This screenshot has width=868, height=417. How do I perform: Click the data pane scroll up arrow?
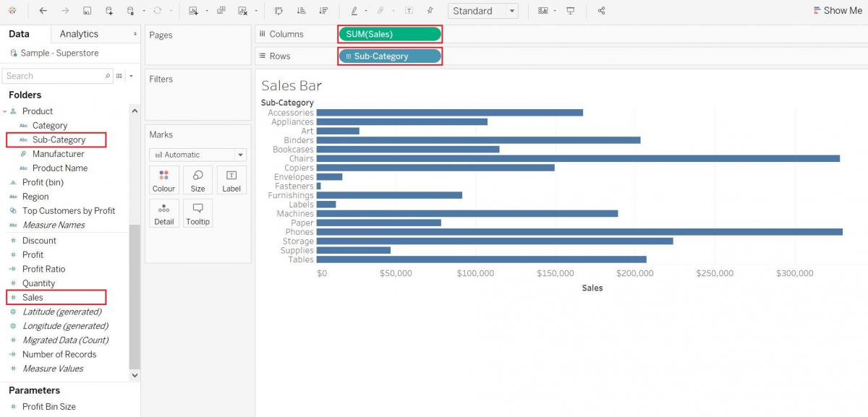click(x=135, y=111)
